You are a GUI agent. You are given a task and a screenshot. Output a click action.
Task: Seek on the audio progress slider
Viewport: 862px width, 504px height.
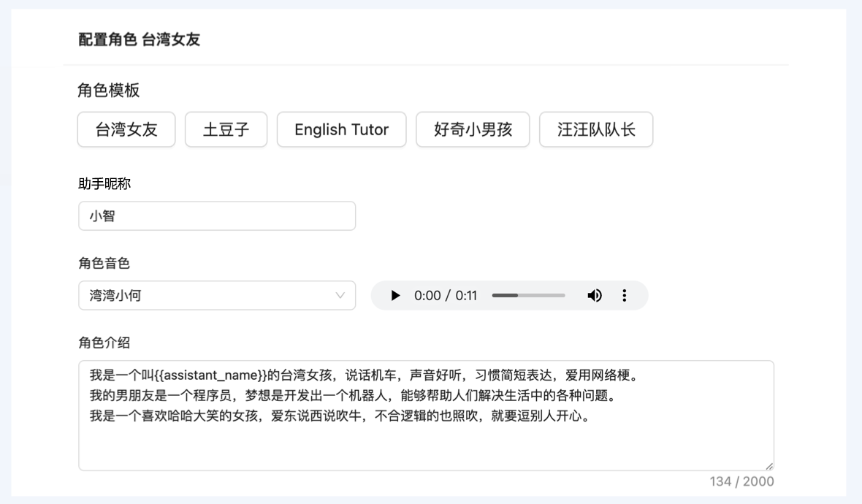pos(528,296)
